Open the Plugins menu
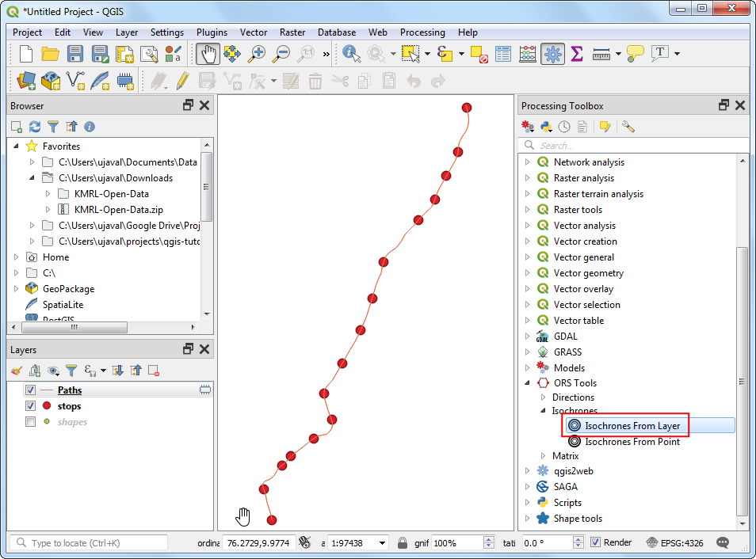 coord(212,32)
